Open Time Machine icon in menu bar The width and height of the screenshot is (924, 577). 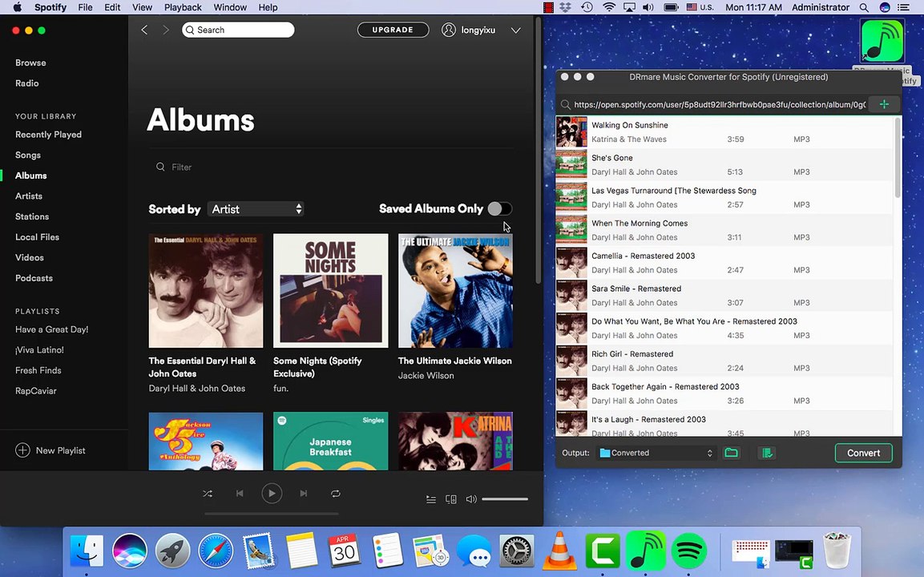click(x=587, y=7)
